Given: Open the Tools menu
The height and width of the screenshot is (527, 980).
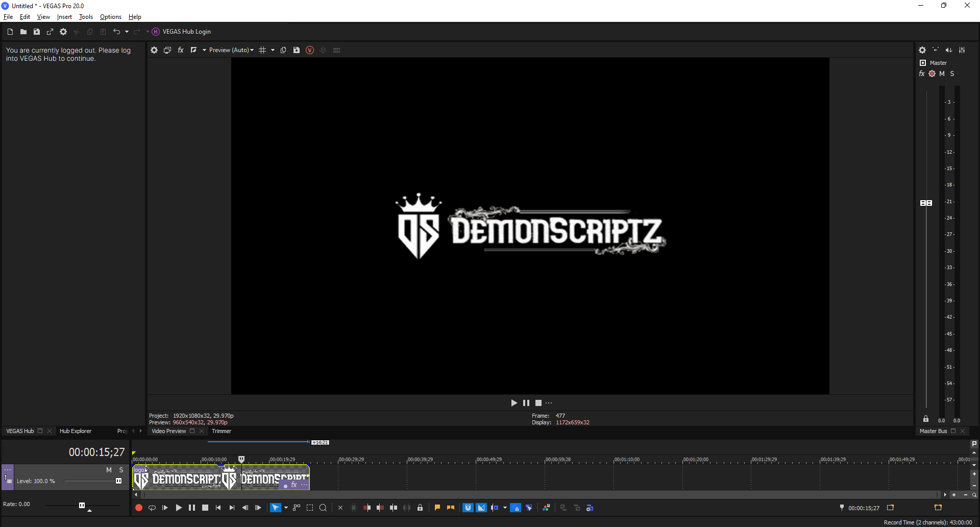Looking at the screenshot, I should pyautogui.click(x=86, y=17).
